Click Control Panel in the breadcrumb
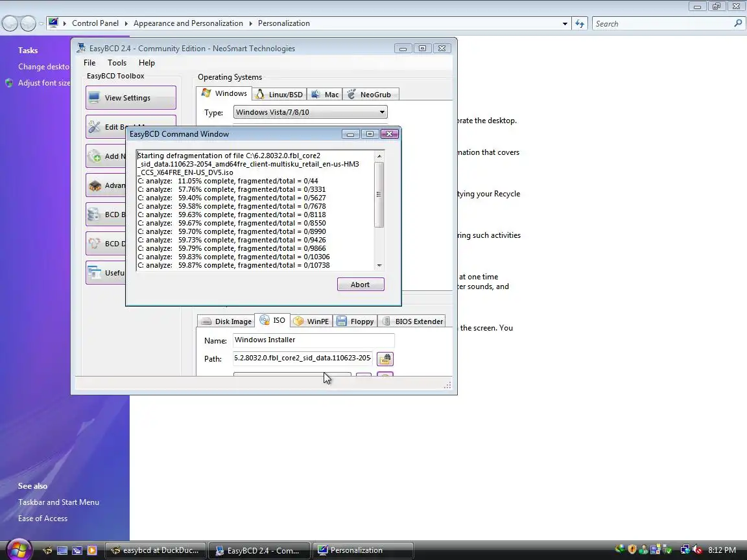Screen dimensions: 747x560 (x=95, y=23)
